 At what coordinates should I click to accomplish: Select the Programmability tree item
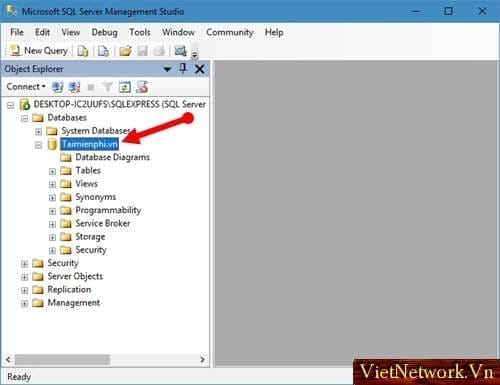[x=108, y=210]
